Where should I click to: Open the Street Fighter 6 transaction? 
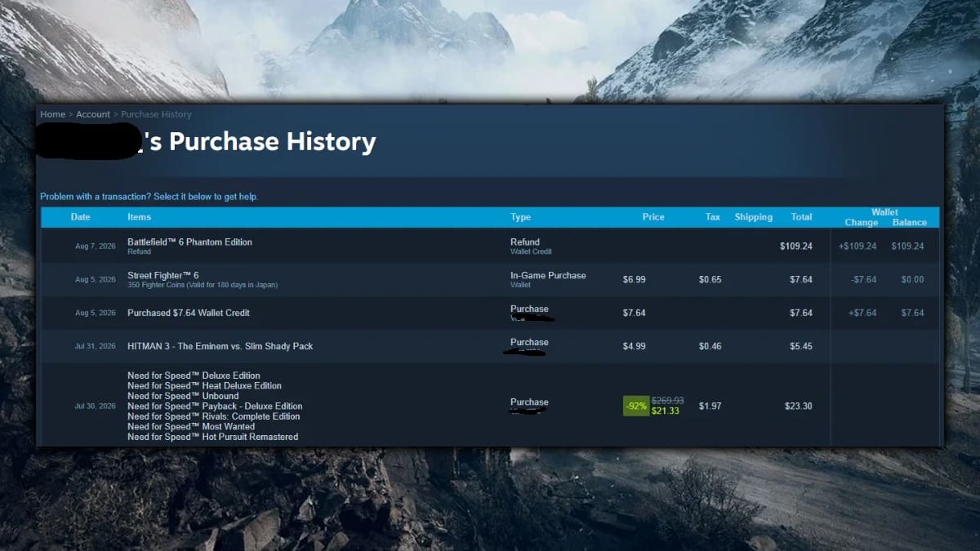pos(490,279)
